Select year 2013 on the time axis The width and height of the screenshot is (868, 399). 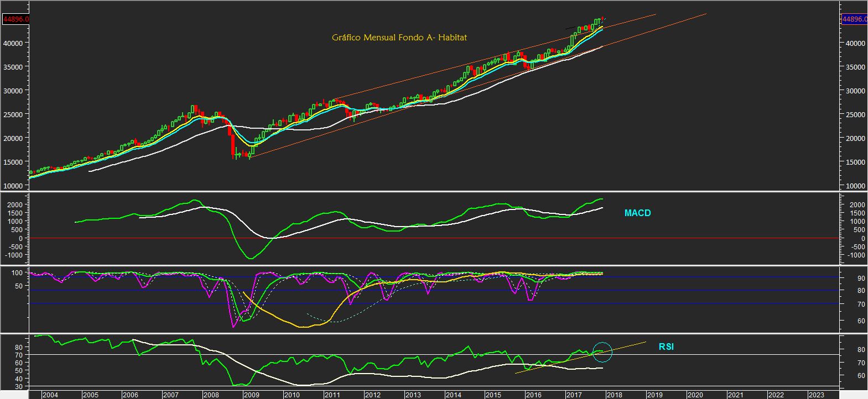(413, 395)
